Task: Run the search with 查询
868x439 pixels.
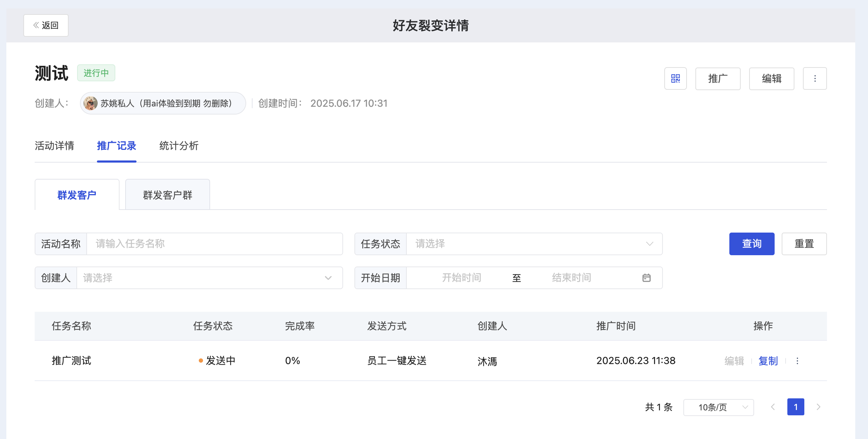Action: tap(752, 244)
